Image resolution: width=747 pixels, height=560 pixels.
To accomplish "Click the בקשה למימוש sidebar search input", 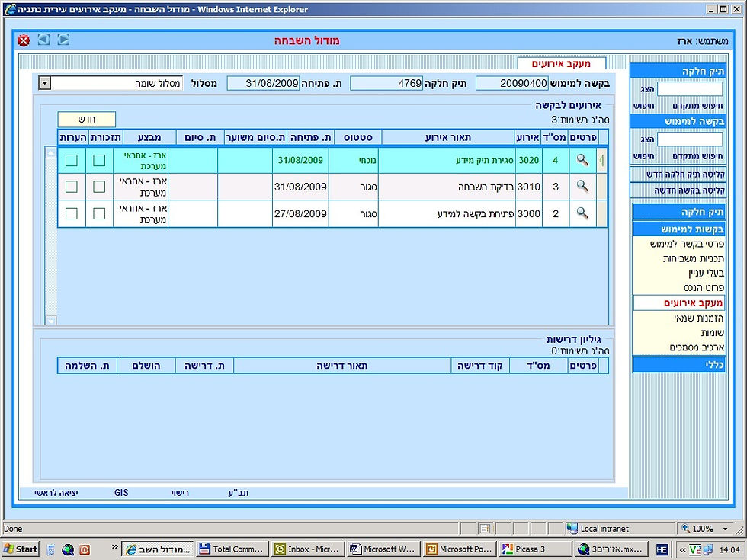I will pyautogui.click(x=690, y=139).
